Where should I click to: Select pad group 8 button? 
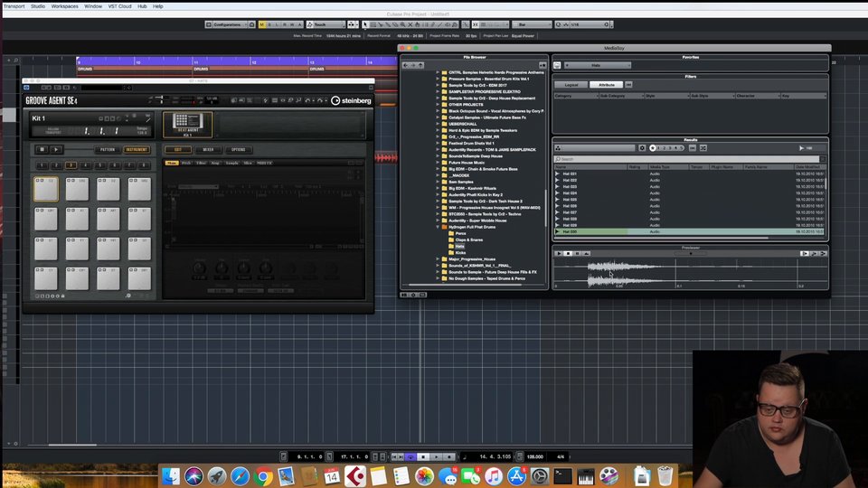(144, 164)
